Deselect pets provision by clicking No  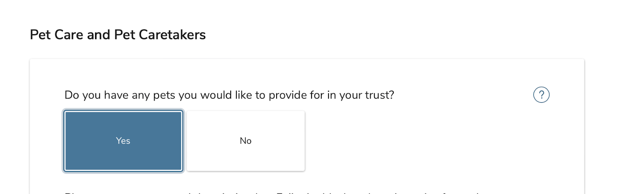click(246, 141)
